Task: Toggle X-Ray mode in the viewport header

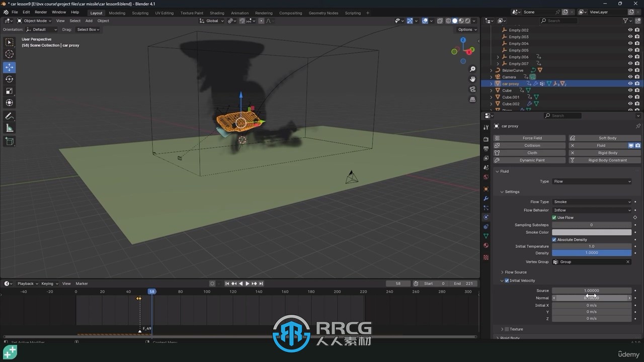Action: (x=440, y=21)
